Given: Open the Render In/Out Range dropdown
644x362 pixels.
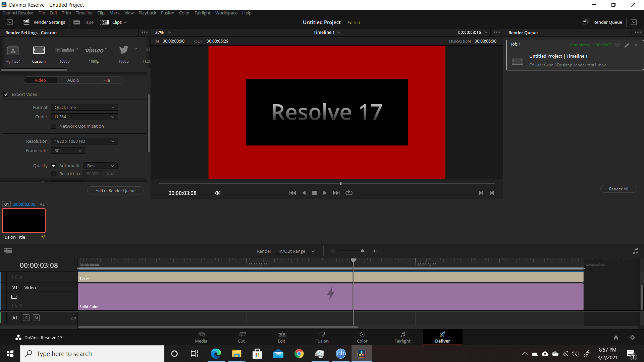Looking at the screenshot, I should tap(297, 251).
